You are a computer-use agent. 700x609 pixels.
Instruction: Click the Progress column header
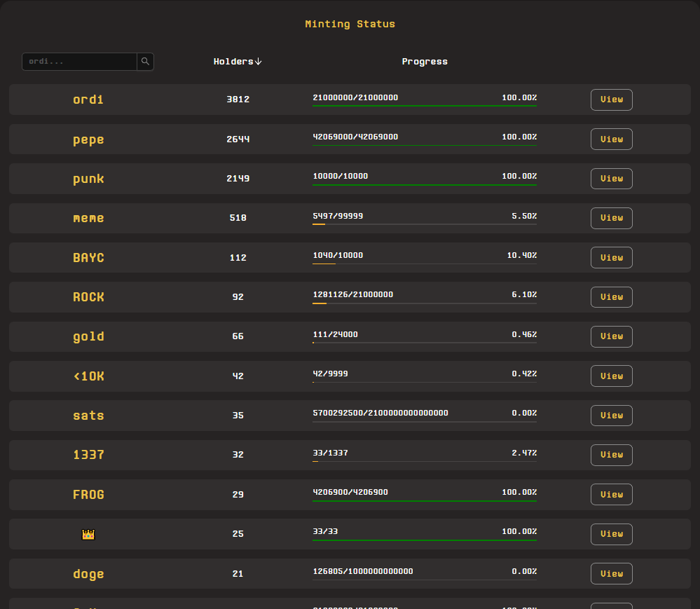pyautogui.click(x=425, y=62)
